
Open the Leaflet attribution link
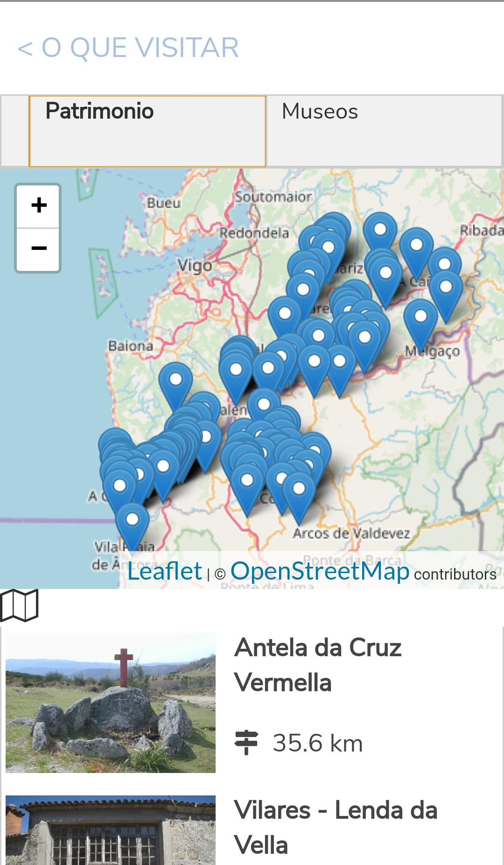click(164, 571)
